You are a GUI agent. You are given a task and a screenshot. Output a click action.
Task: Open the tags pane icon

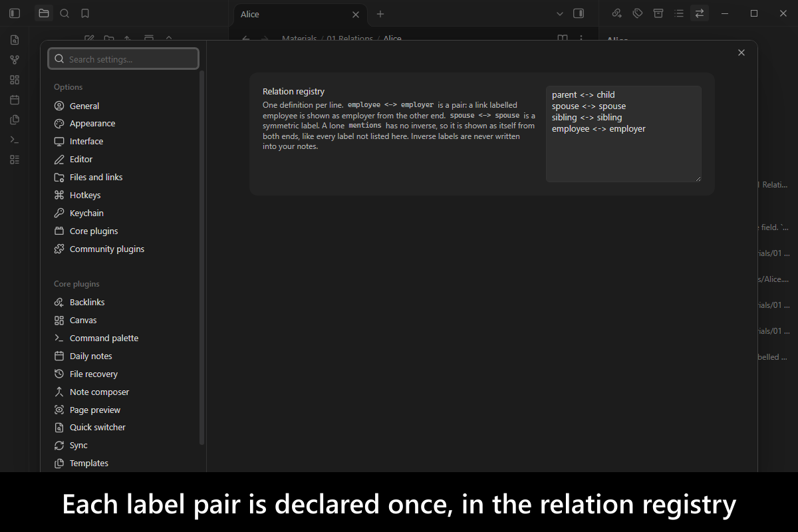[x=638, y=13]
